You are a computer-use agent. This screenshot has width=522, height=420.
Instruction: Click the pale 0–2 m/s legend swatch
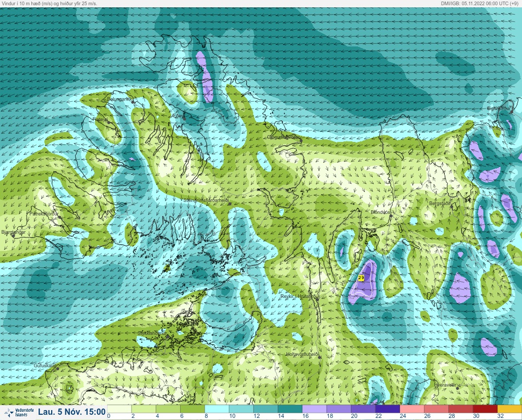119,409
